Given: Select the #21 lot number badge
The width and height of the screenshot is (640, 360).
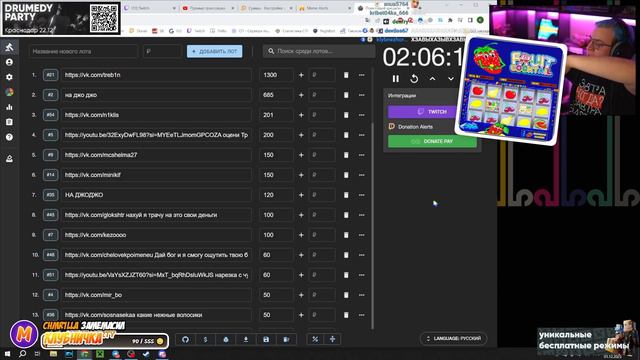Looking at the screenshot, I should (x=50, y=75).
